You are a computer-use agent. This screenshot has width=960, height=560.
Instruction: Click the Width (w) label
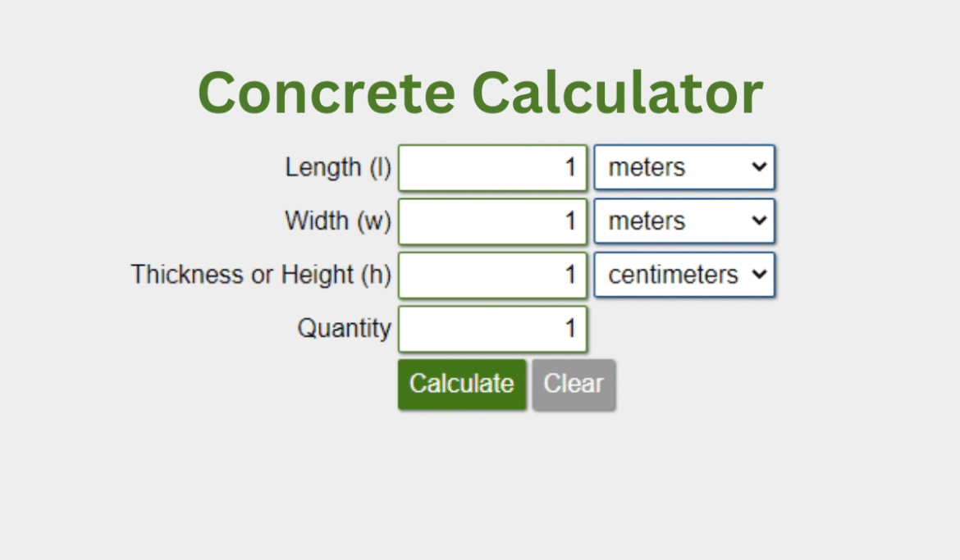coord(337,221)
